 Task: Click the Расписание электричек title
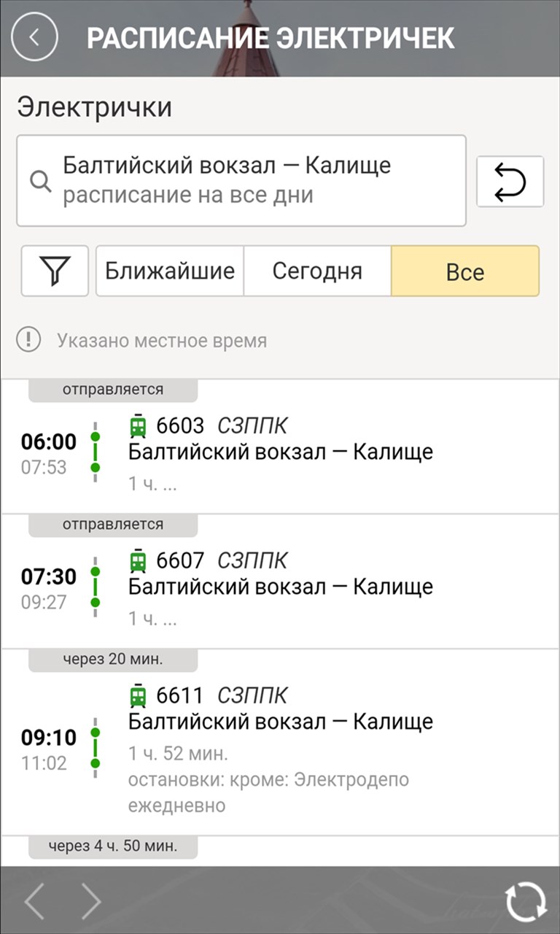pyautogui.click(x=271, y=38)
